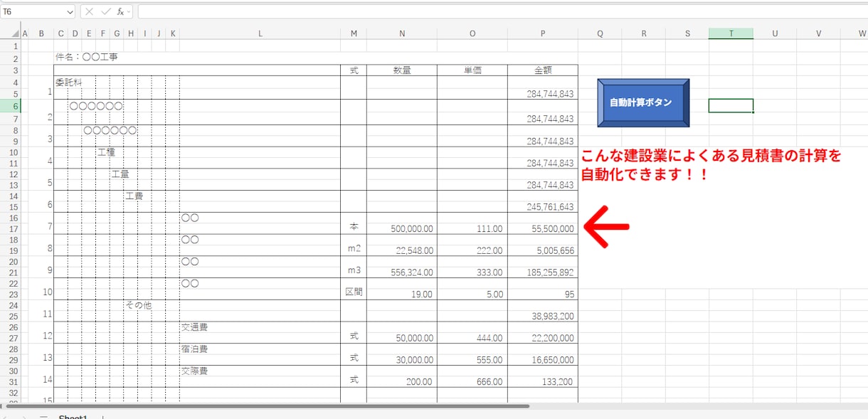
Task: Select the 工量 cell
Action: click(x=120, y=174)
